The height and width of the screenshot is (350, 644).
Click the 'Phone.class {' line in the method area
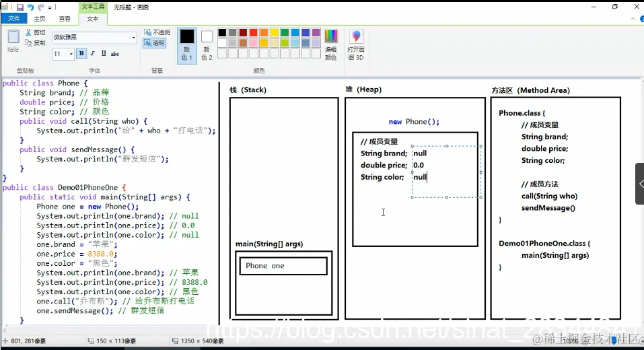522,113
